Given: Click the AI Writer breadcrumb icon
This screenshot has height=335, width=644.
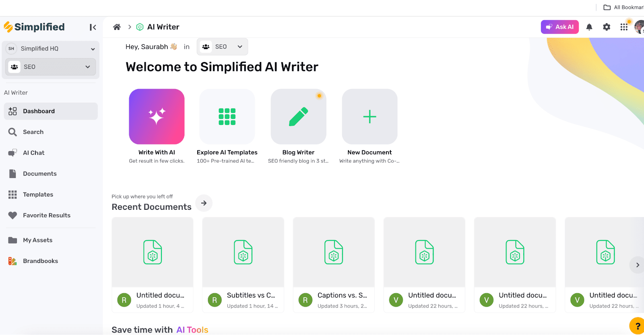Looking at the screenshot, I should pyautogui.click(x=140, y=27).
